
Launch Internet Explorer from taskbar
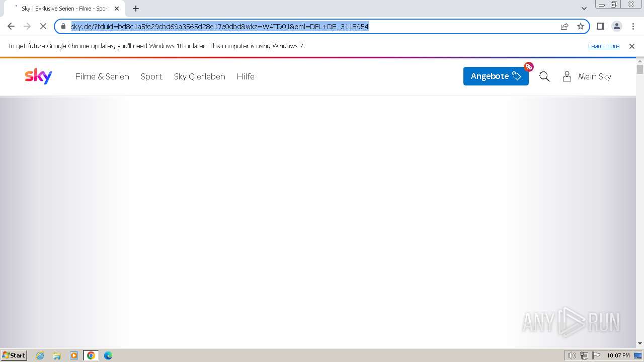tap(40, 355)
